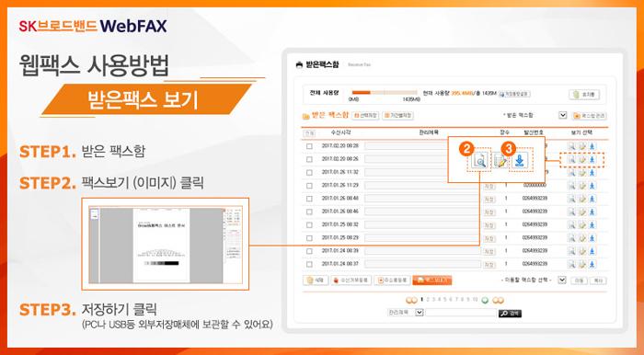Image resolution: width=644 pixels, height=355 pixels.
Task: Download icon in 2017.01.26 08:46 row
Action: (x=592, y=212)
